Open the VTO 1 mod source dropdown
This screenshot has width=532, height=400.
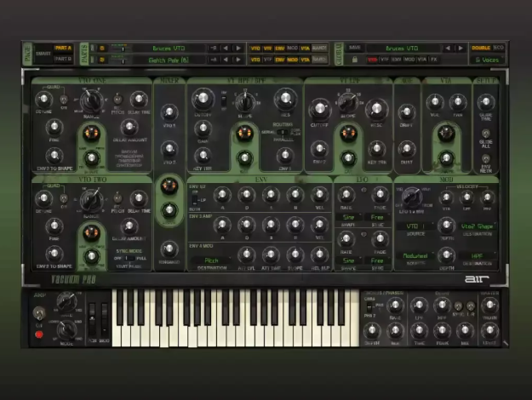point(412,226)
